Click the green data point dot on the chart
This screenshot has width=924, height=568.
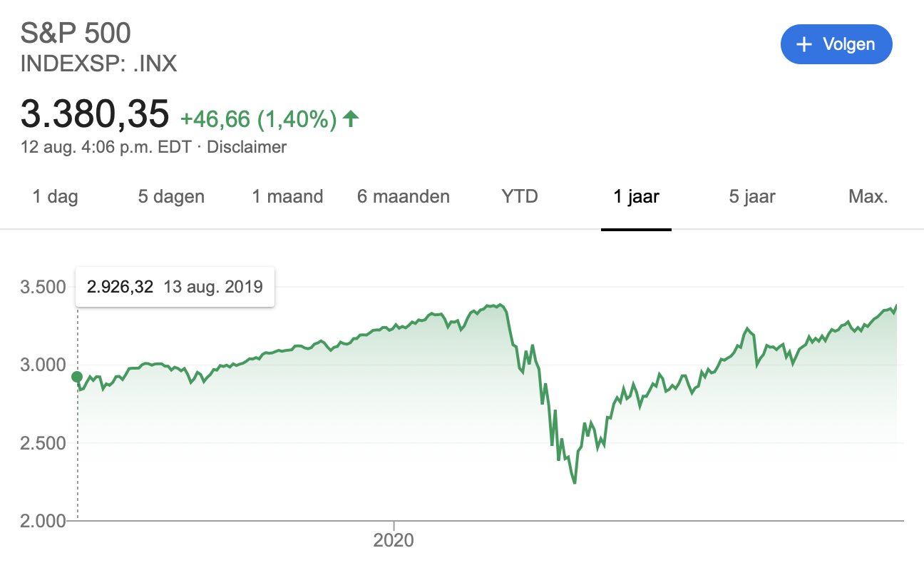tap(77, 377)
